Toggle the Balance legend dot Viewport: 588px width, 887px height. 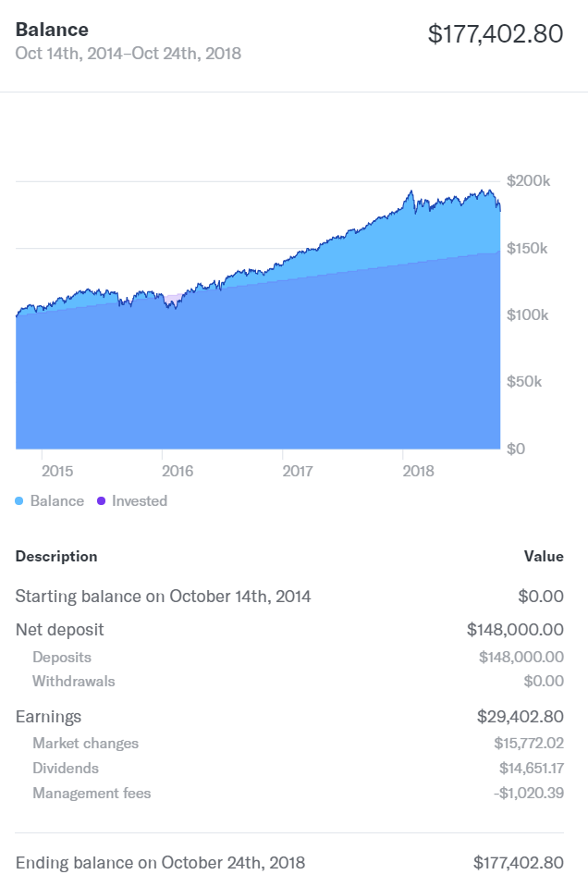(19, 500)
